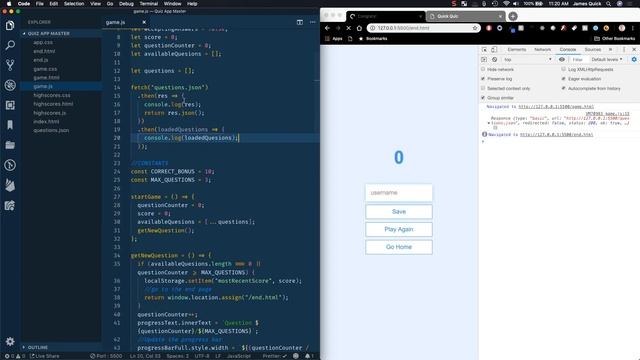
Task: Show the console sidebar in DevTools
Action: point(484,60)
